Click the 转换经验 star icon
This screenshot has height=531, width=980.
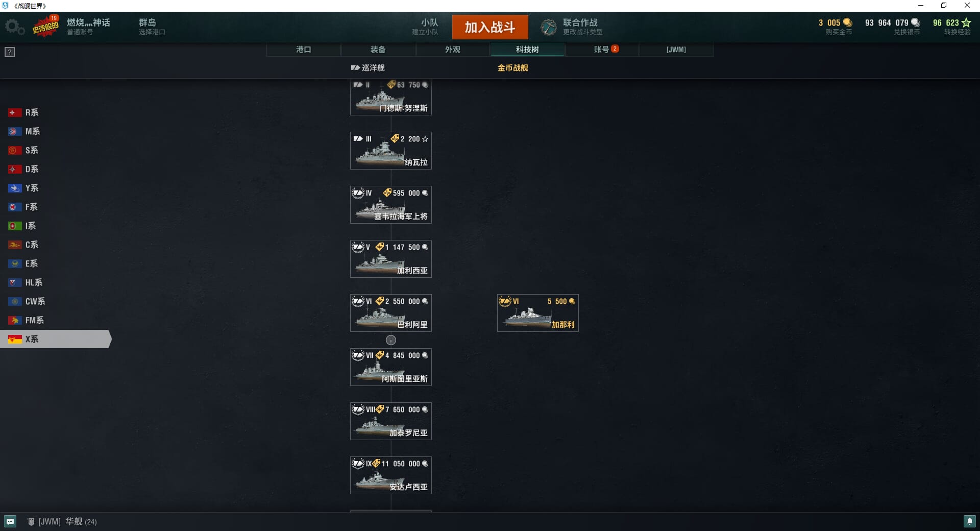pos(966,22)
